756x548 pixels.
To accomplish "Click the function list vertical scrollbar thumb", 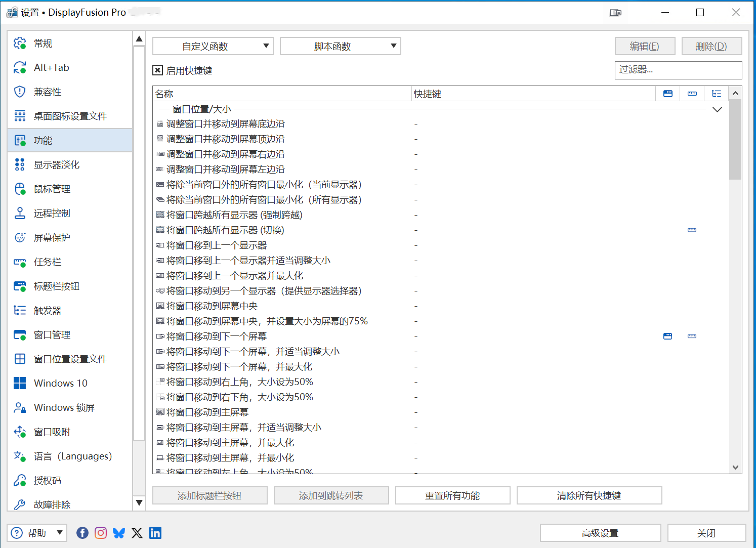I will pyautogui.click(x=736, y=140).
